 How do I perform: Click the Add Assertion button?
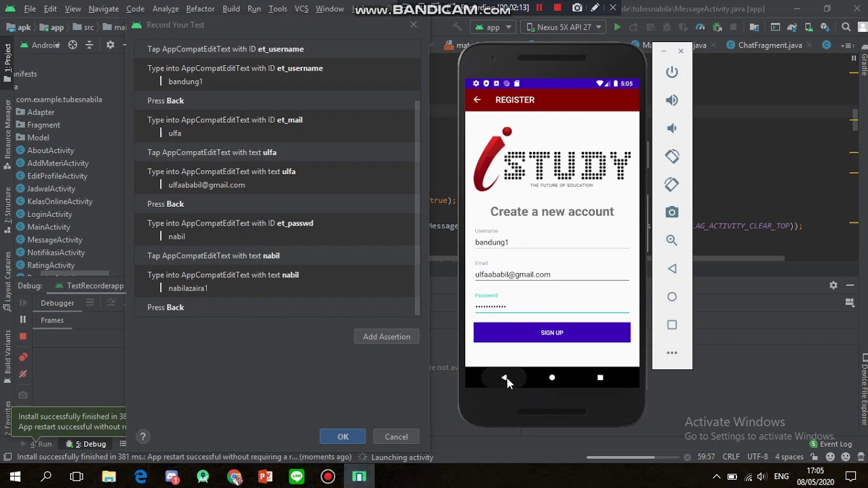click(x=387, y=337)
